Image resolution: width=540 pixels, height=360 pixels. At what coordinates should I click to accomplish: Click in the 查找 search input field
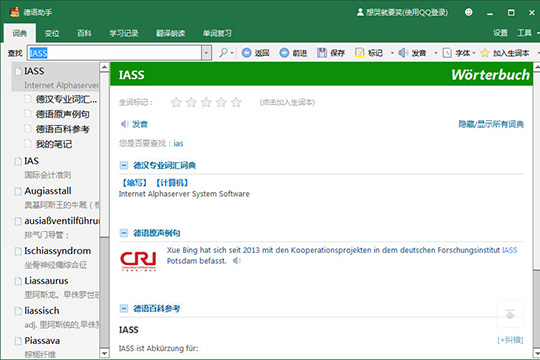click(115, 53)
